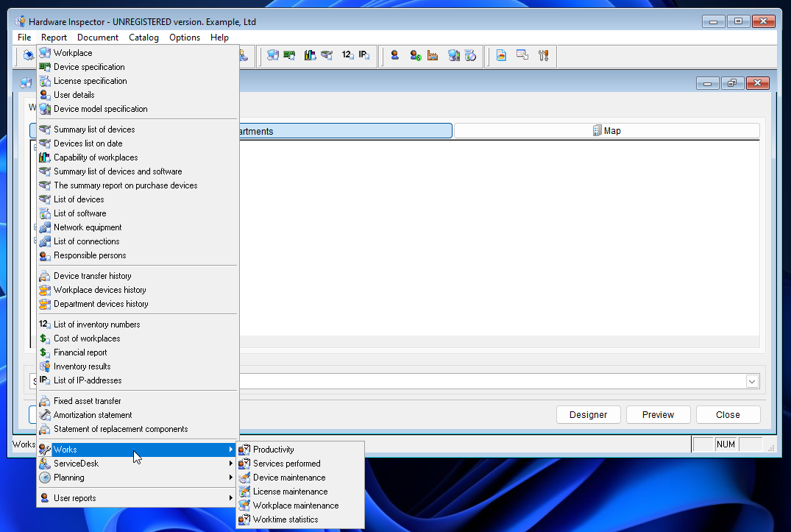Click the Designer button
This screenshot has height=532, width=791.
click(588, 414)
